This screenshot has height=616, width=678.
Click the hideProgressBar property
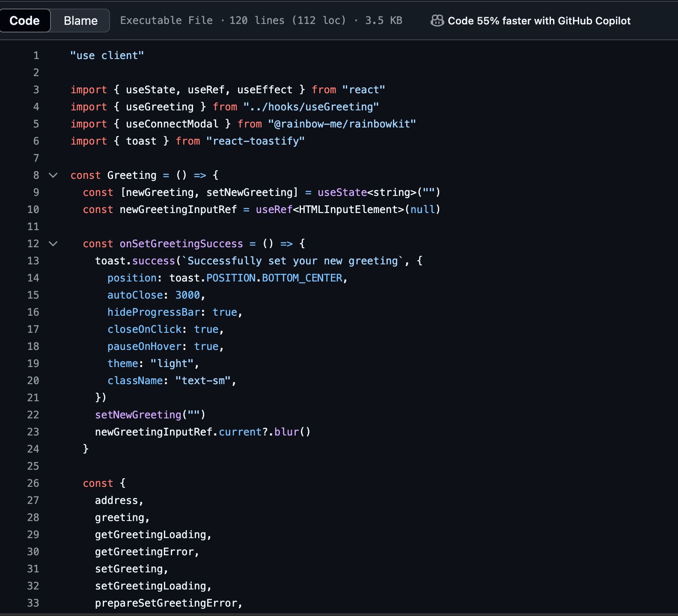pyautogui.click(x=154, y=312)
